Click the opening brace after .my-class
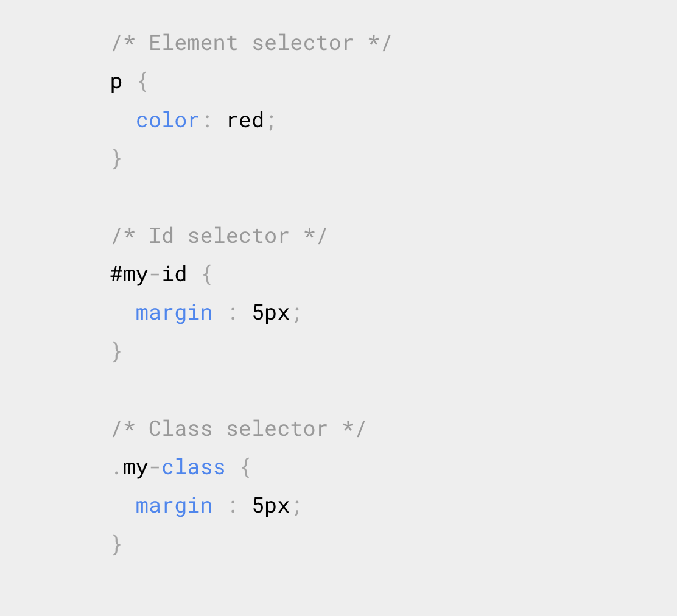This screenshot has height=616, width=677. pyautogui.click(x=246, y=467)
